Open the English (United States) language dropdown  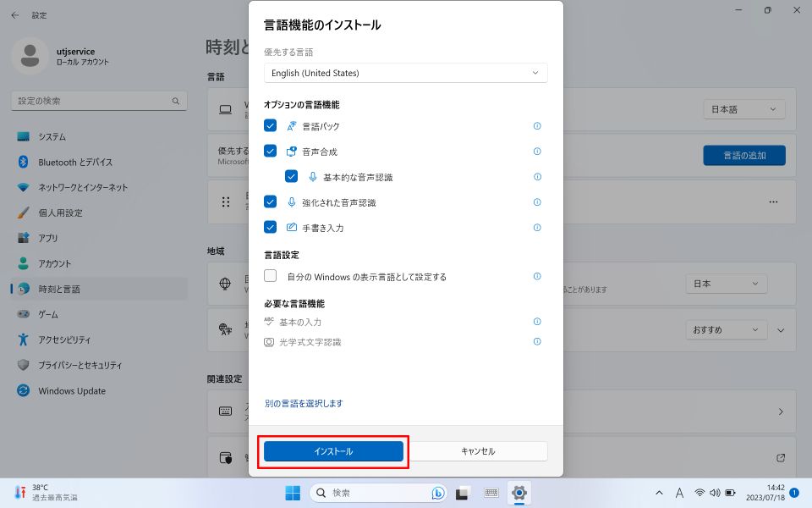pyautogui.click(x=405, y=73)
